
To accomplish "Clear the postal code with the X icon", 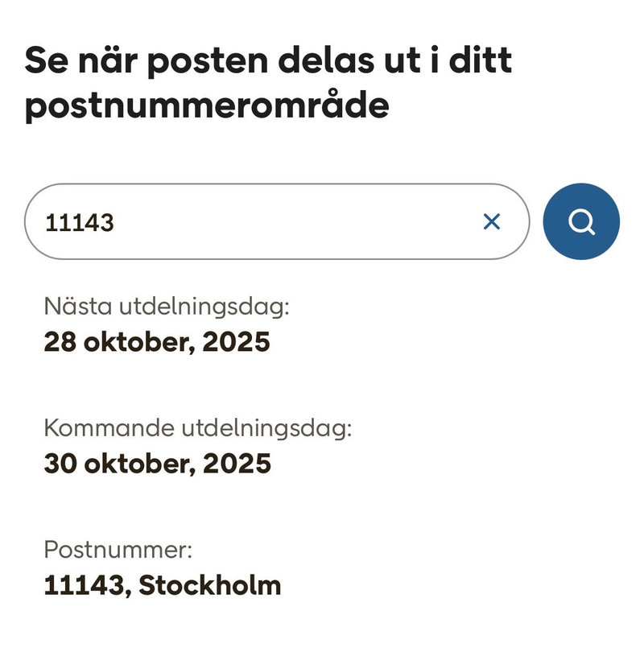I will point(491,221).
